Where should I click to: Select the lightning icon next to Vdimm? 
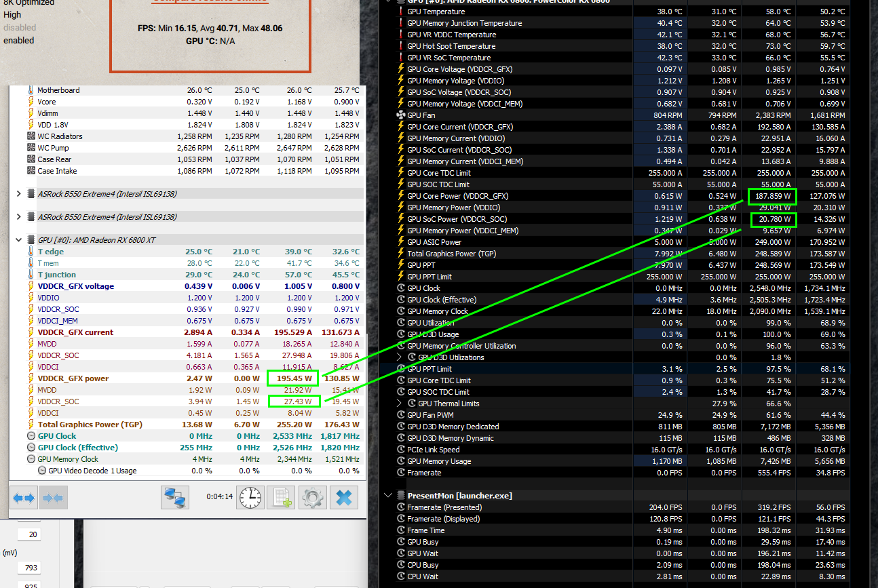point(31,113)
